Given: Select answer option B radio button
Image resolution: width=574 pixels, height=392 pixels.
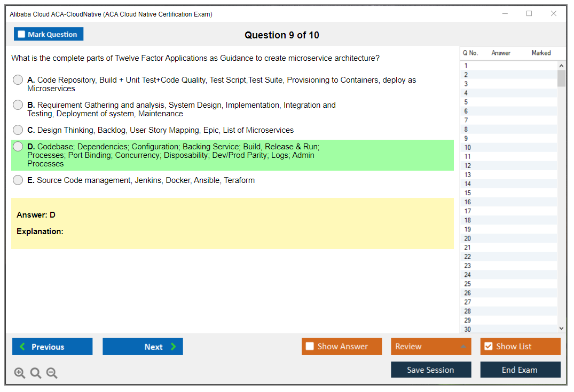Looking at the screenshot, I should click(x=18, y=105).
